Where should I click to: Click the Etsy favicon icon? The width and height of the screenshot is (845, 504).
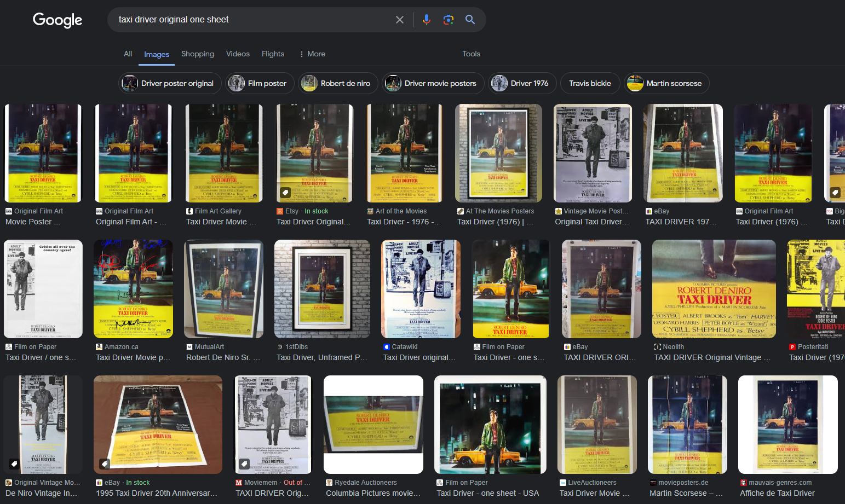click(x=280, y=211)
